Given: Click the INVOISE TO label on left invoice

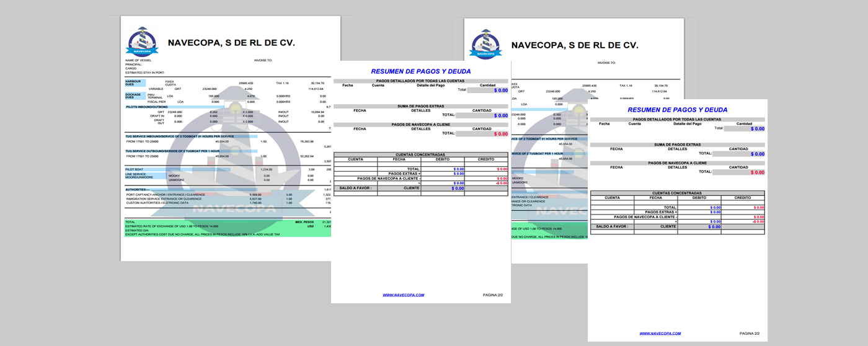Looking at the screenshot, I should point(263,60).
